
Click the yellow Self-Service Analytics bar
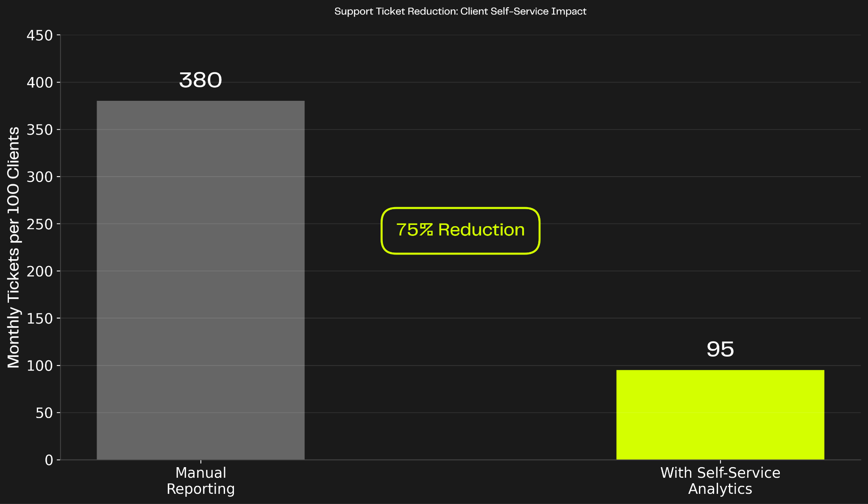point(720,415)
